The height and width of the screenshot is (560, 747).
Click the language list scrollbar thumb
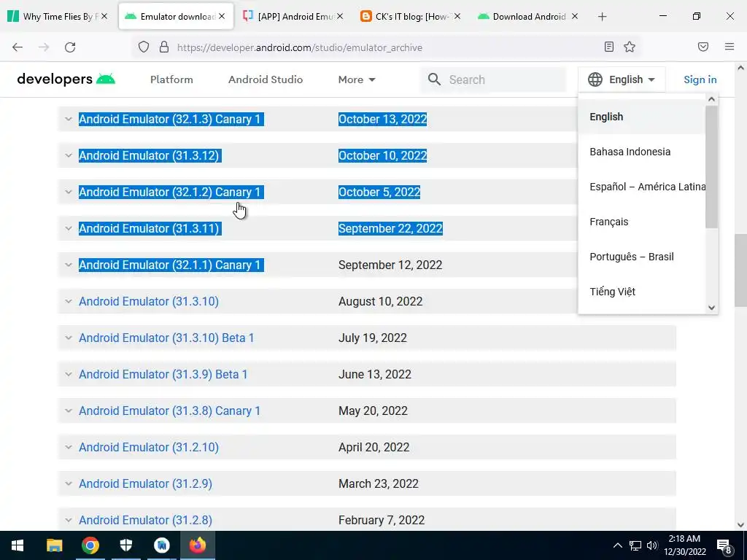click(711, 167)
